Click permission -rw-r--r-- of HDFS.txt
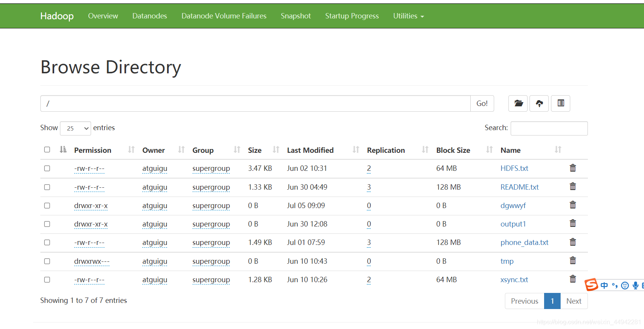644x329 pixels. coord(89,169)
